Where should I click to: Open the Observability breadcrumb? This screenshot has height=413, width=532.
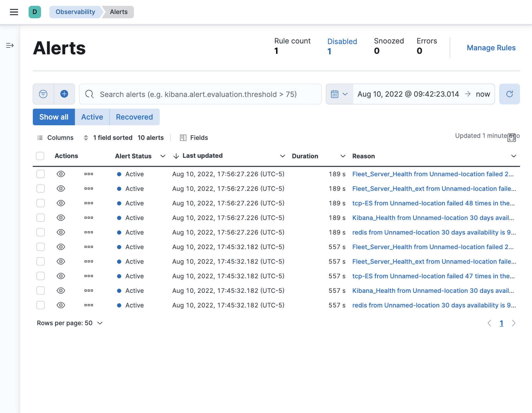pyautogui.click(x=75, y=12)
